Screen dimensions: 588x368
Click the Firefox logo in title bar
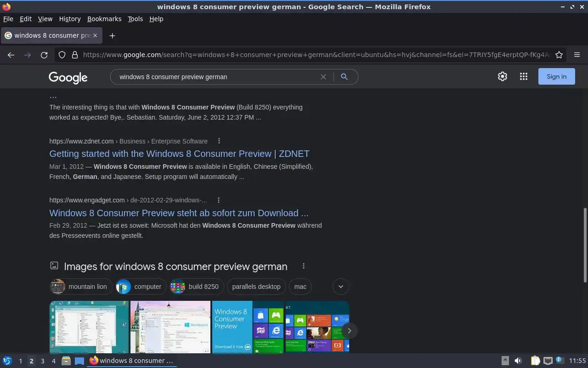tap(6, 6)
